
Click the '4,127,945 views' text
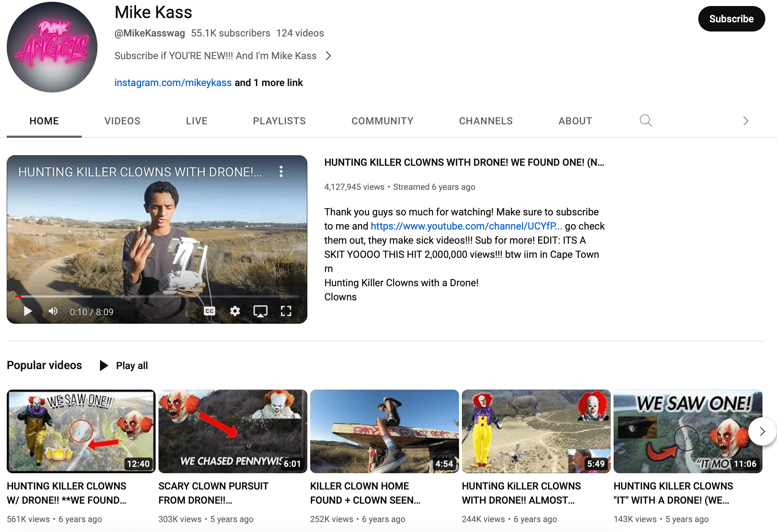pyautogui.click(x=354, y=187)
